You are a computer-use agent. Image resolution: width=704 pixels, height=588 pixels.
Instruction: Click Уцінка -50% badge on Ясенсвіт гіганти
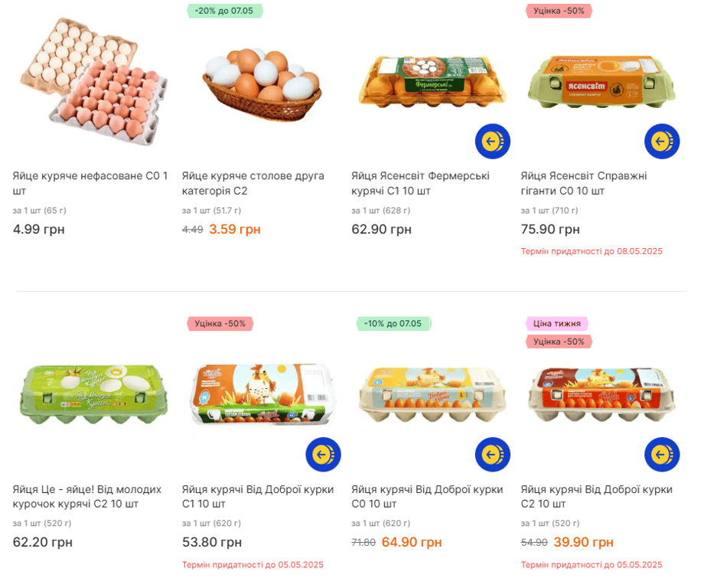pos(559,11)
